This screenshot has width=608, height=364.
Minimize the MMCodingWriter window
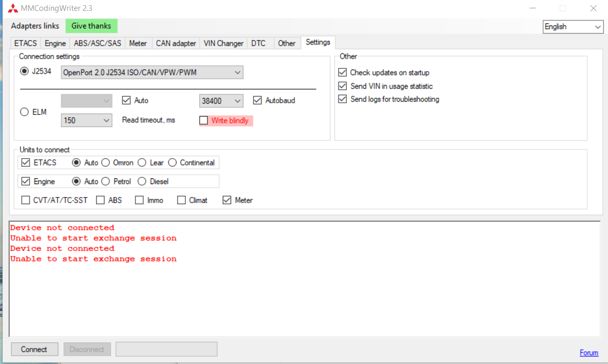pos(533,8)
